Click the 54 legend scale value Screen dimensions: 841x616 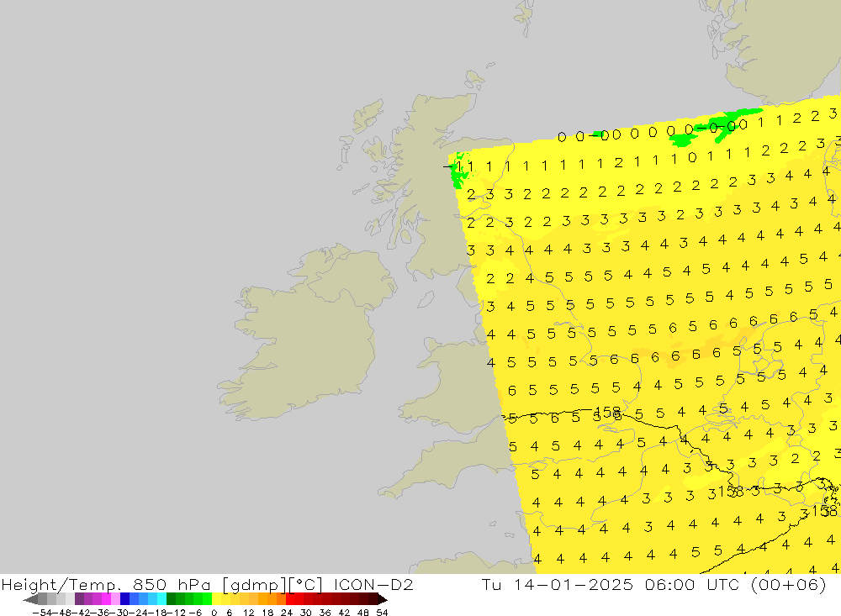pyautogui.click(x=382, y=613)
